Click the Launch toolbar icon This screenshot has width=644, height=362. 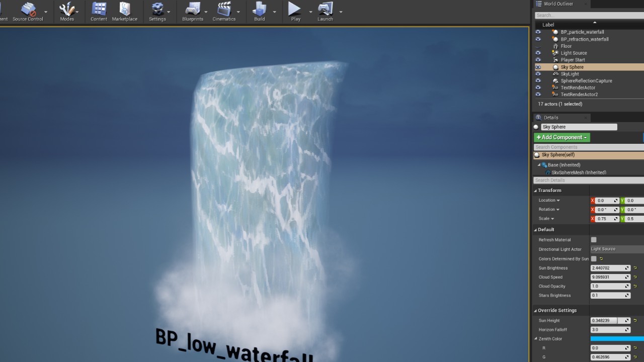click(325, 11)
